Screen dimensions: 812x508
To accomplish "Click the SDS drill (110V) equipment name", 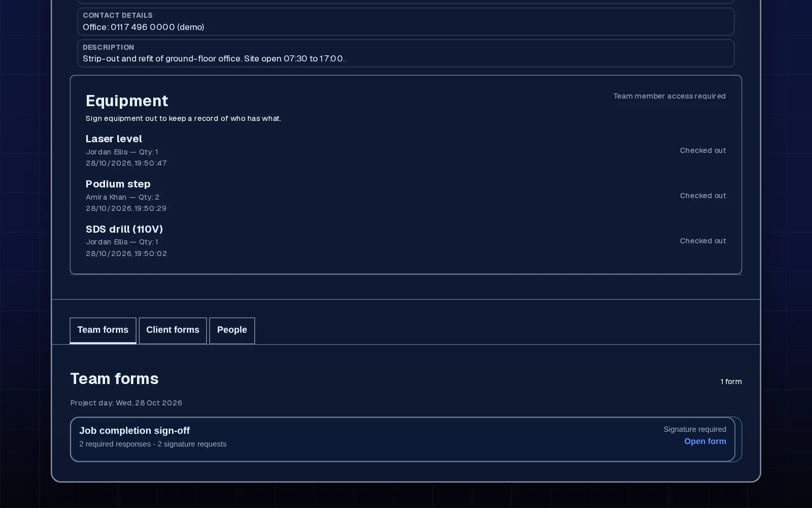I will click(124, 229).
